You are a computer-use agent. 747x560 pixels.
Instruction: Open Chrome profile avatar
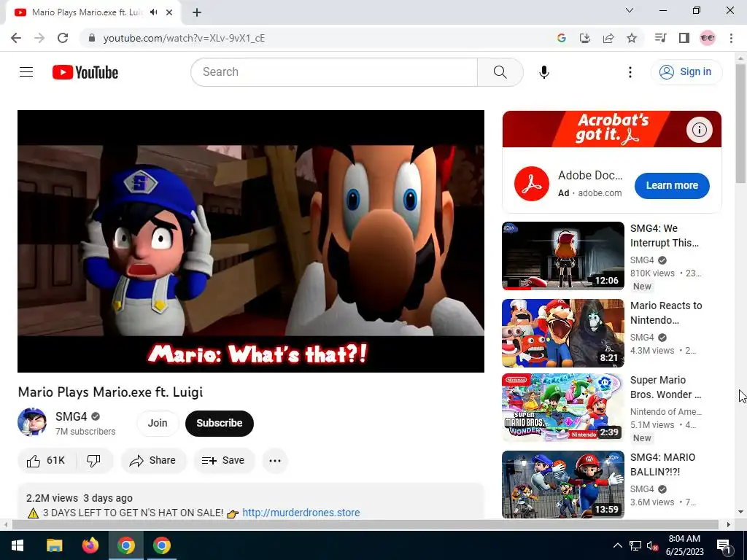tap(708, 38)
